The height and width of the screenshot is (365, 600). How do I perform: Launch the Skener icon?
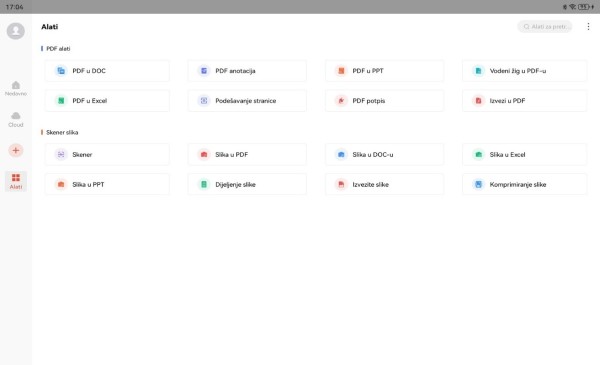tap(61, 155)
